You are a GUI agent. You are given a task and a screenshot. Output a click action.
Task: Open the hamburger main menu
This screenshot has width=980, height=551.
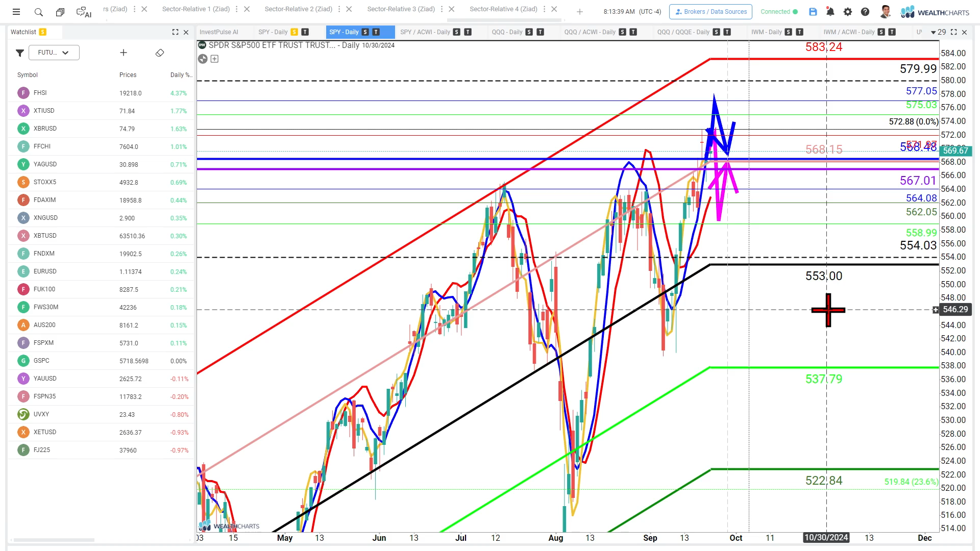pos(16,12)
